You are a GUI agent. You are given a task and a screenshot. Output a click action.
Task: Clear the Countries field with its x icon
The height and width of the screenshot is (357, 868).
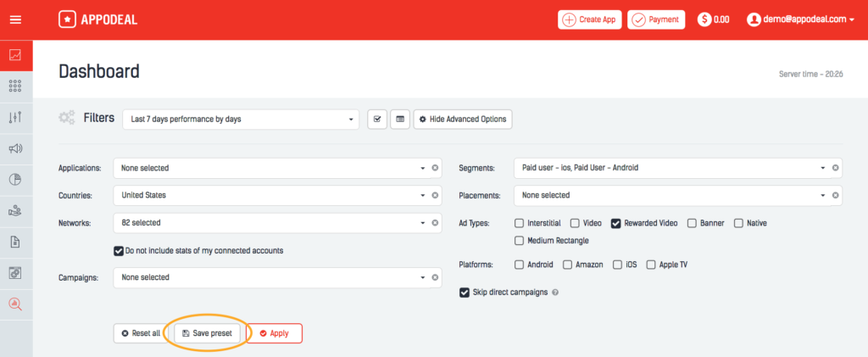(x=435, y=195)
